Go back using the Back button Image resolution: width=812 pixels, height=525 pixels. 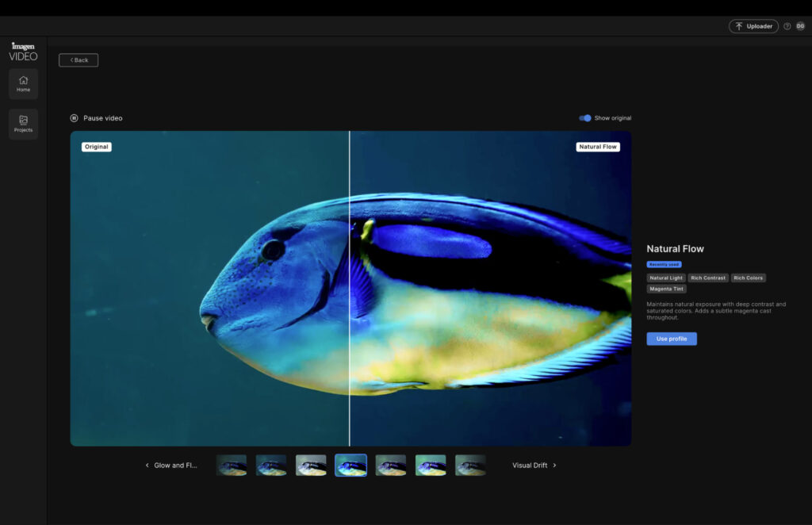pyautogui.click(x=79, y=60)
